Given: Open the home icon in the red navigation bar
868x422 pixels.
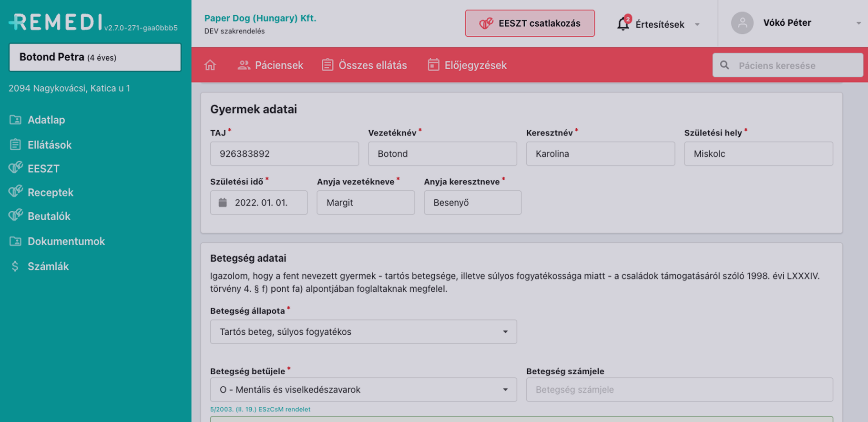Looking at the screenshot, I should (x=210, y=65).
